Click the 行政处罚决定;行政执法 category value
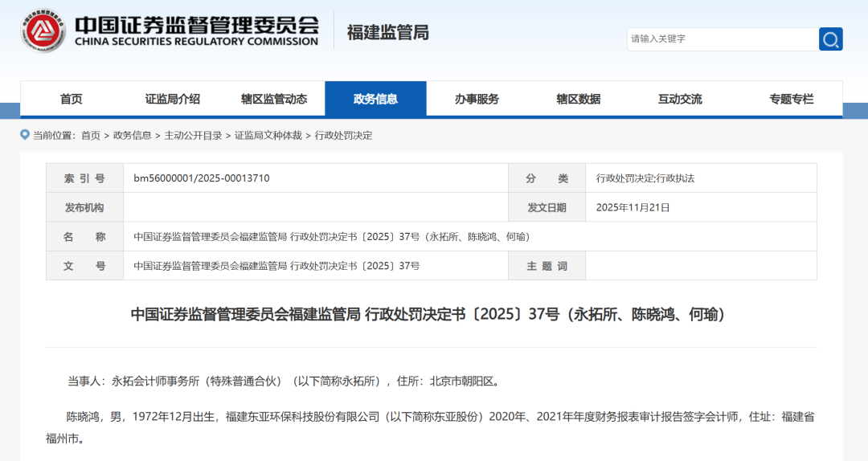Viewport: 868px width, 461px height. coord(645,178)
